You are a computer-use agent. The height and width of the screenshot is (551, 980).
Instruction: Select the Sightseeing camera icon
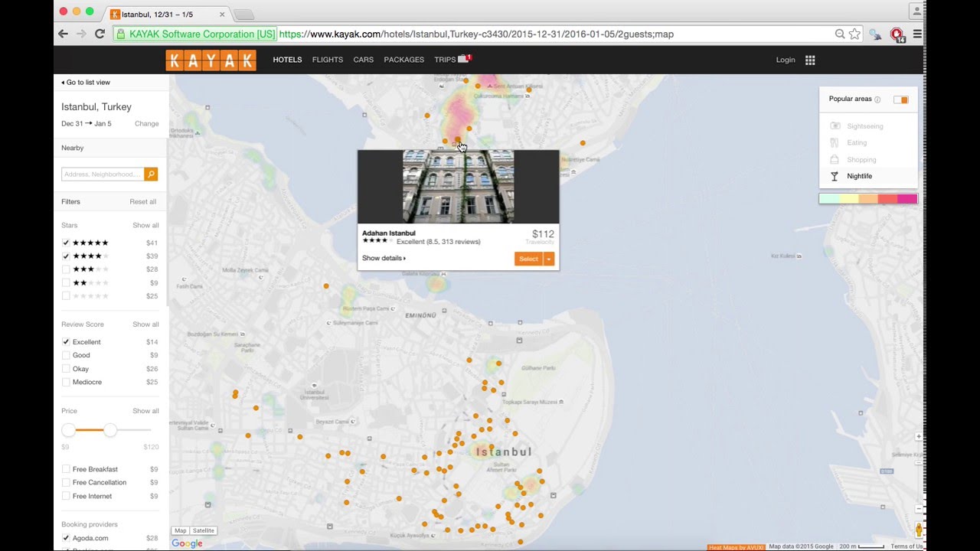click(835, 126)
